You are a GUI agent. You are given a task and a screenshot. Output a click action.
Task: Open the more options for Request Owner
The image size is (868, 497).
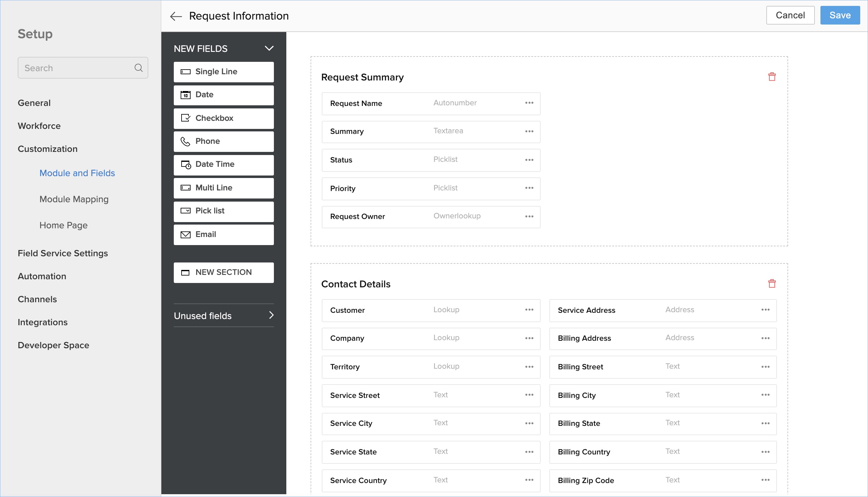(529, 217)
